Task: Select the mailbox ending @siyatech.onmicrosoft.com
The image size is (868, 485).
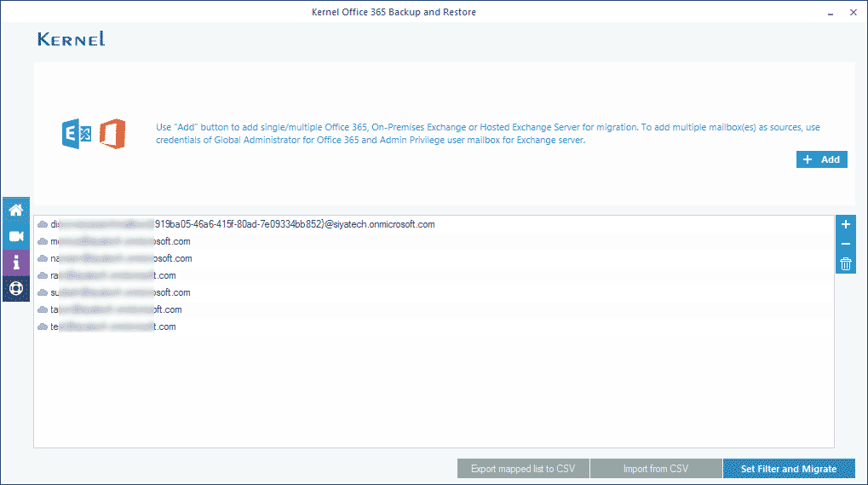Action: click(434, 224)
